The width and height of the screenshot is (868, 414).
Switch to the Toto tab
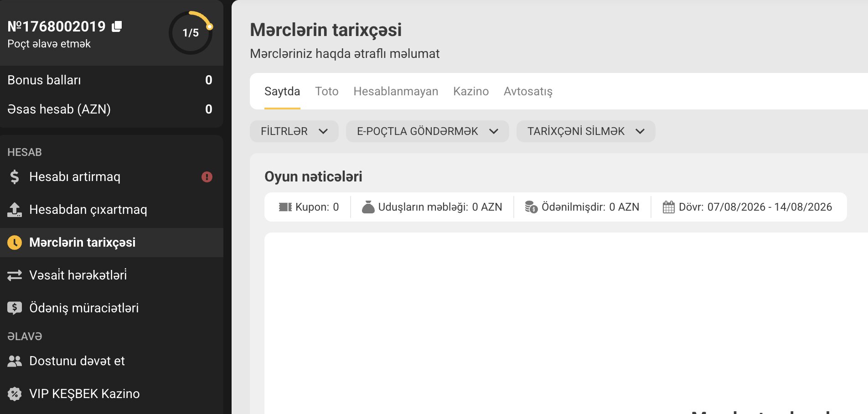[x=327, y=91]
